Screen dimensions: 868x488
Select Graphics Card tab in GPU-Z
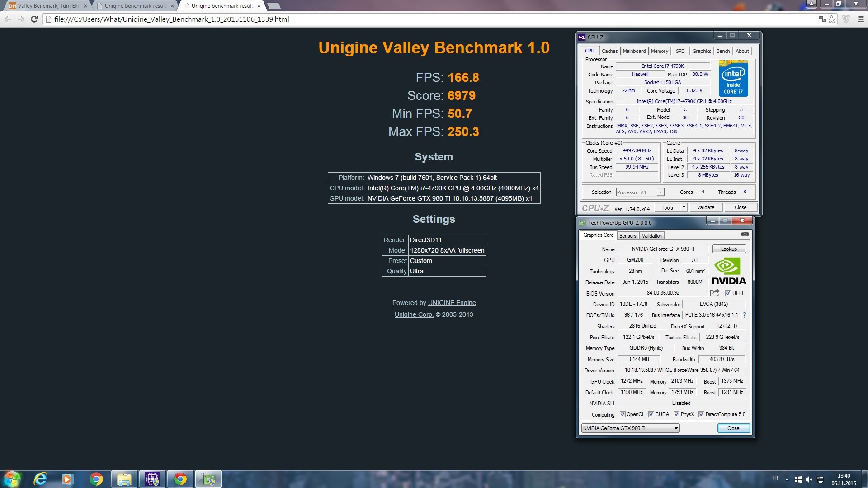pos(598,235)
